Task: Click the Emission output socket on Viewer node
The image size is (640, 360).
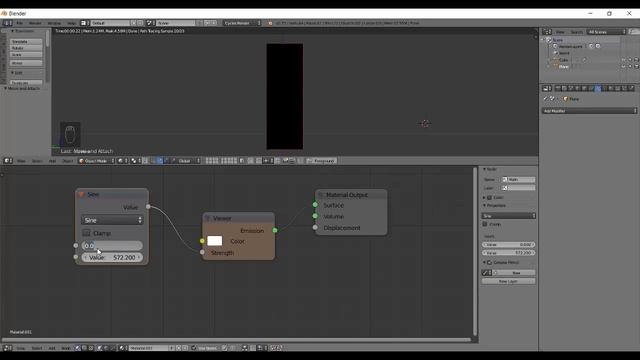Action: point(275,230)
